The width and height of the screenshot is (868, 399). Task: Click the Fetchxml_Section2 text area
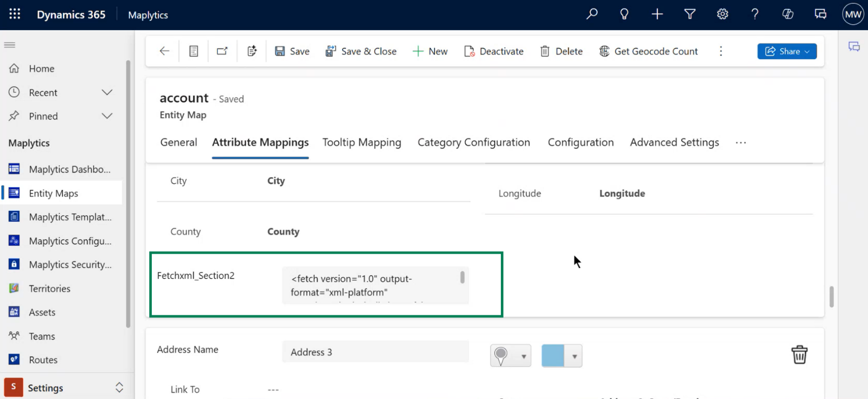click(376, 285)
